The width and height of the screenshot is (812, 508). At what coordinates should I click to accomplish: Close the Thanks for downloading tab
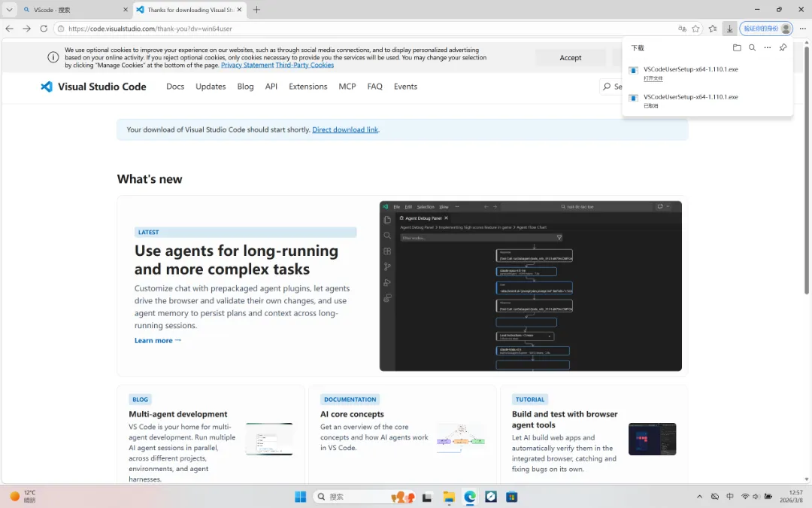tap(239, 9)
